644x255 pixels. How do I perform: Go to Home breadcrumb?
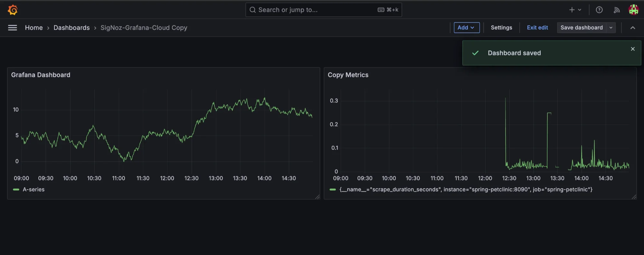pos(34,28)
